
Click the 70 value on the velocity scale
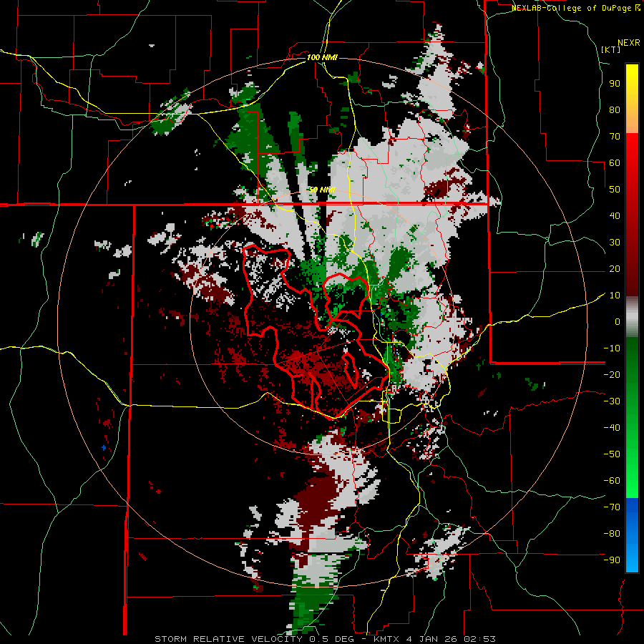click(615, 137)
